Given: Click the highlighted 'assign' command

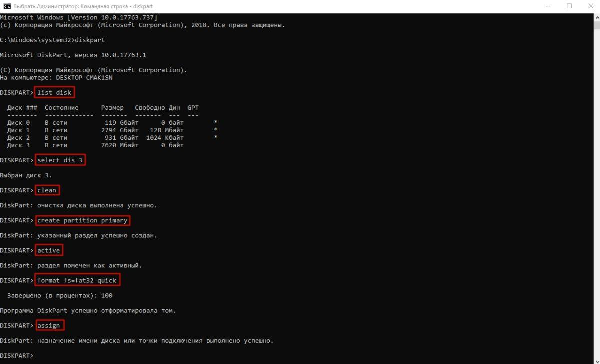Looking at the screenshot, I should point(49,325).
